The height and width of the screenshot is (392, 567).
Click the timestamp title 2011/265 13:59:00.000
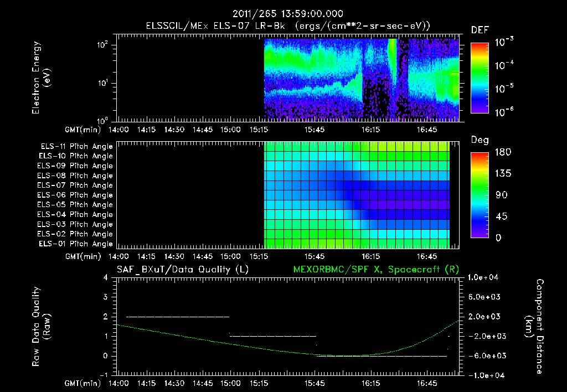287,14
